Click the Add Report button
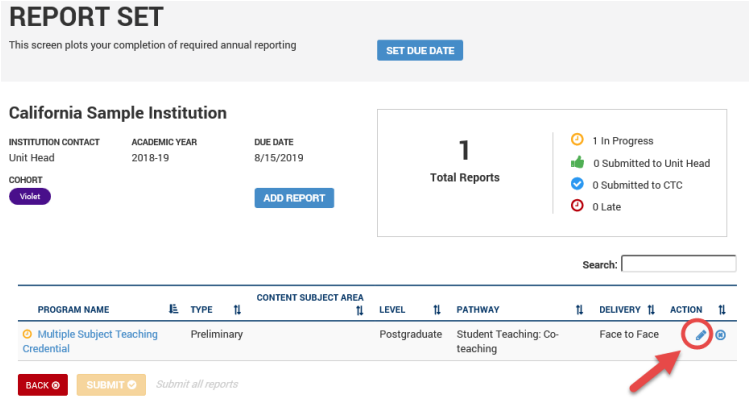The height and width of the screenshot is (403, 750). coord(294,198)
